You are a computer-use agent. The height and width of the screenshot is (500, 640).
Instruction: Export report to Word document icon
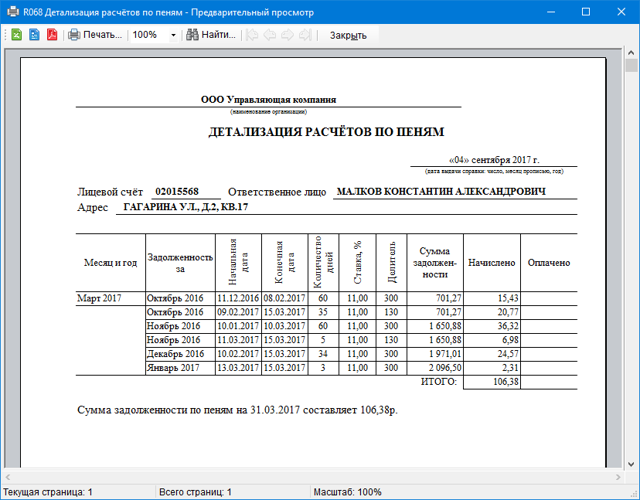click(x=33, y=35)
